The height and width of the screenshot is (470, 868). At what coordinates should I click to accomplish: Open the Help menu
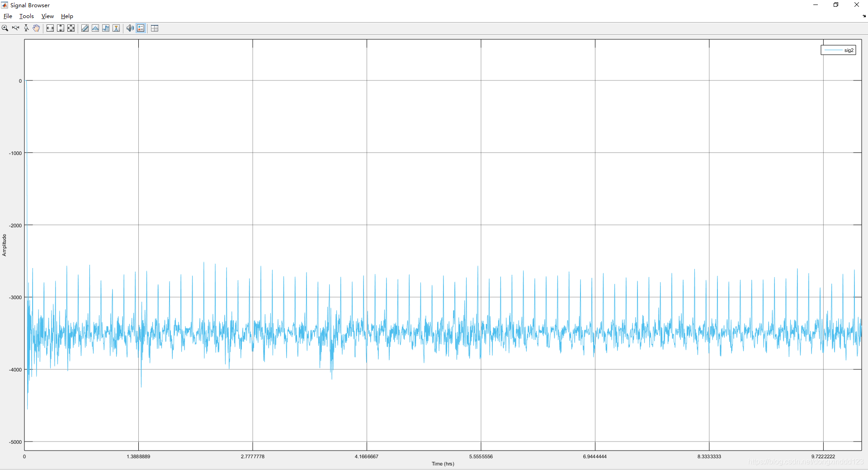[66, 16]
